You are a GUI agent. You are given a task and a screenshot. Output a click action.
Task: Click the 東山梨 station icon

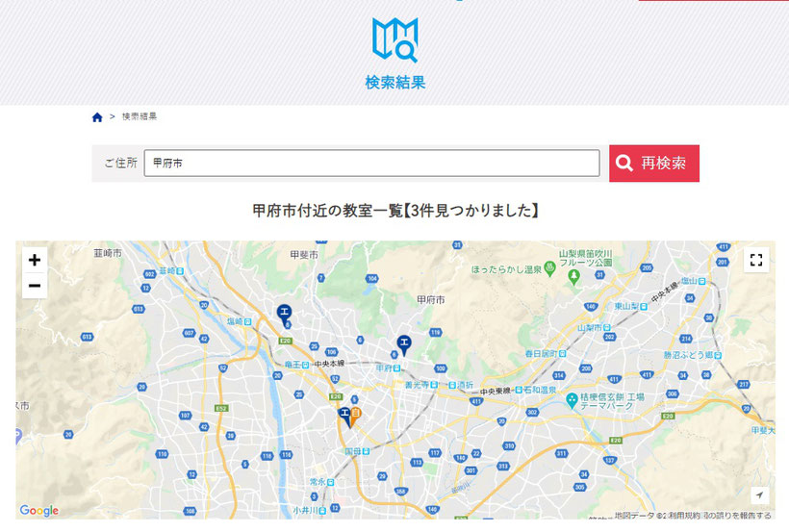(x=644, y=307)
